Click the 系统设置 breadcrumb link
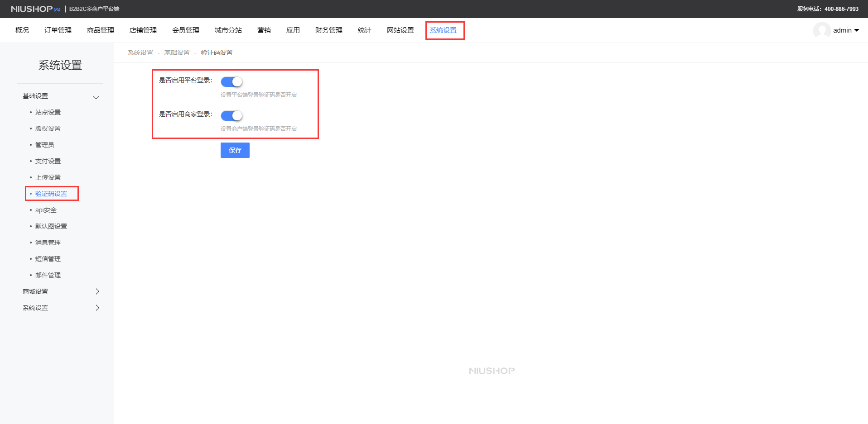Screen dimensions: 868x424 pos(140,52)
